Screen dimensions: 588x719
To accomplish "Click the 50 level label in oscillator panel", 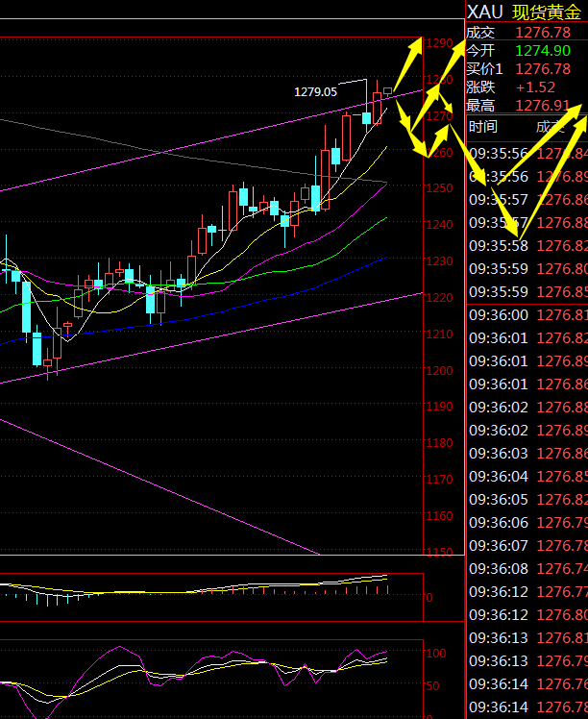I will [x=433, y=686].
